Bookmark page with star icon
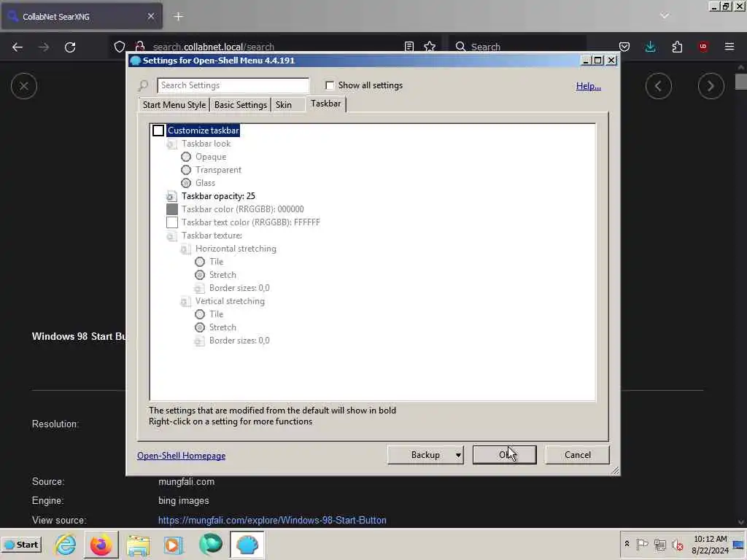Screen dimensions: 747x560 (430, 47)
